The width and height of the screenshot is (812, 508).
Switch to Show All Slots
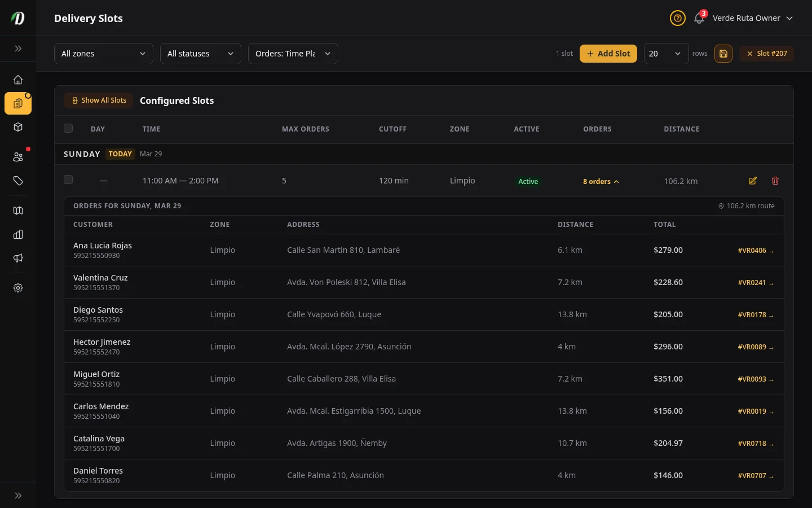coord(99,100)
